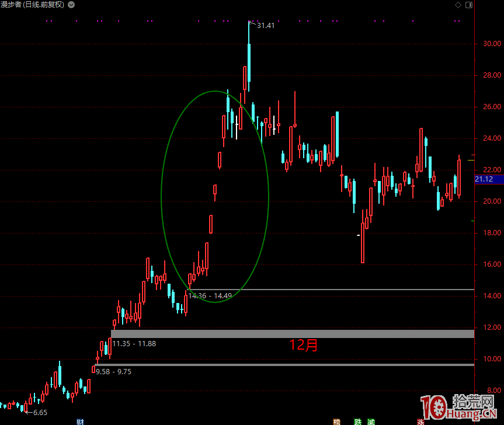The width and height of the screenshot is (504, 425).
Task: Click the 31.41 high price label
Action: click(x=266, y=25)
